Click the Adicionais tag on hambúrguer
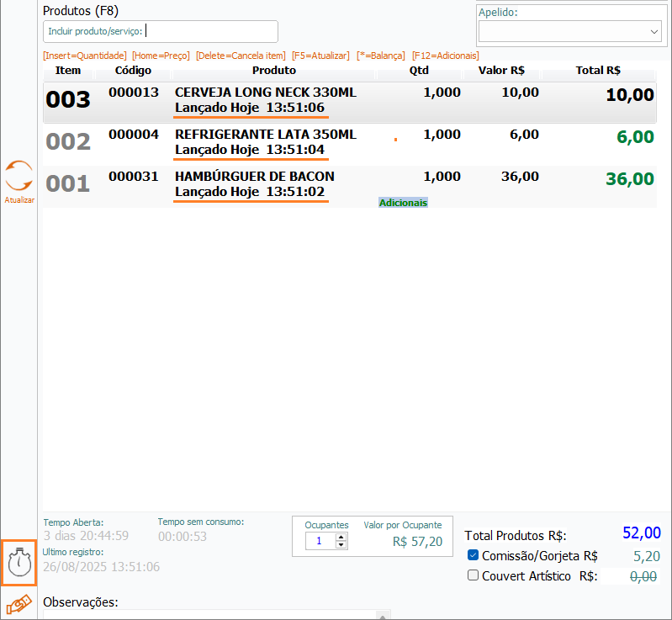The width and height of the screenshot is (672, 620). coord(403,203)
